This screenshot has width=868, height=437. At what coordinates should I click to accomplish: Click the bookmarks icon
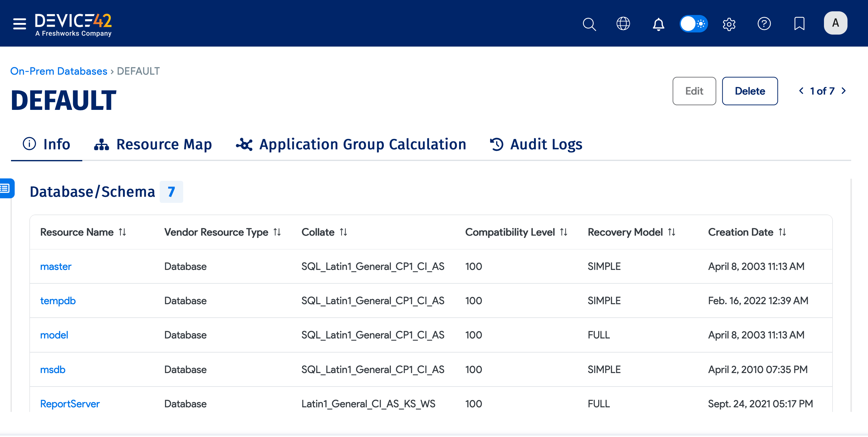tap(799, 24)
